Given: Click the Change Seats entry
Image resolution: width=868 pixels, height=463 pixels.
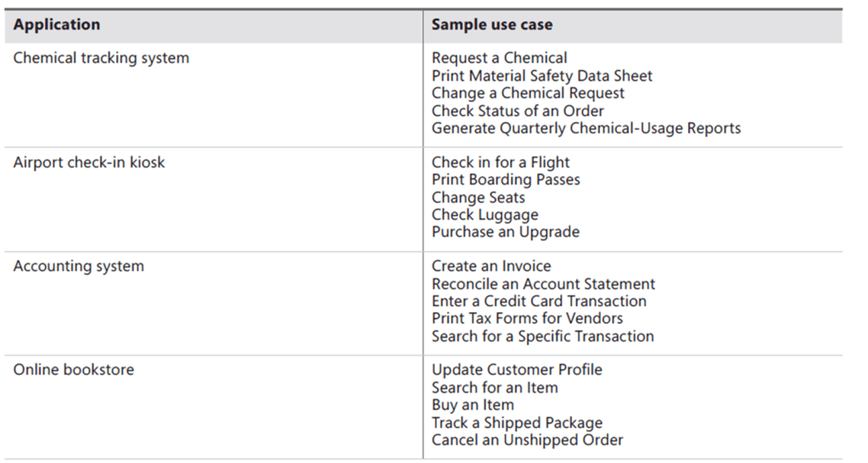Looking at the screenshot, I should coord(478,198).
